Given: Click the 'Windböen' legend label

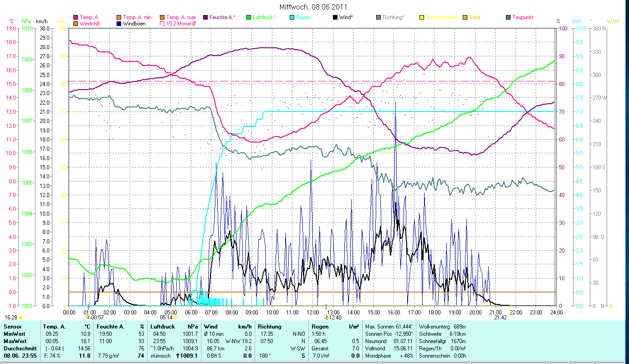Looking at the screenshot, I should coord(134,23).
